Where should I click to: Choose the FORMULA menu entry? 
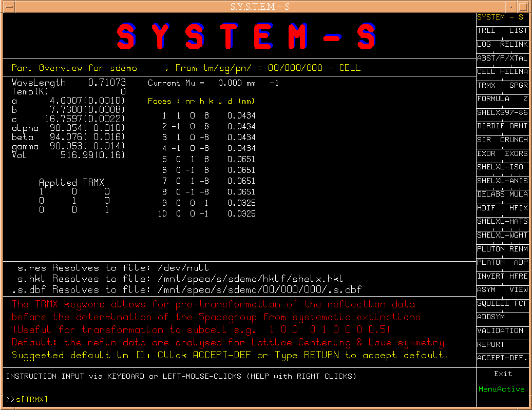click(x=493, y=99)
